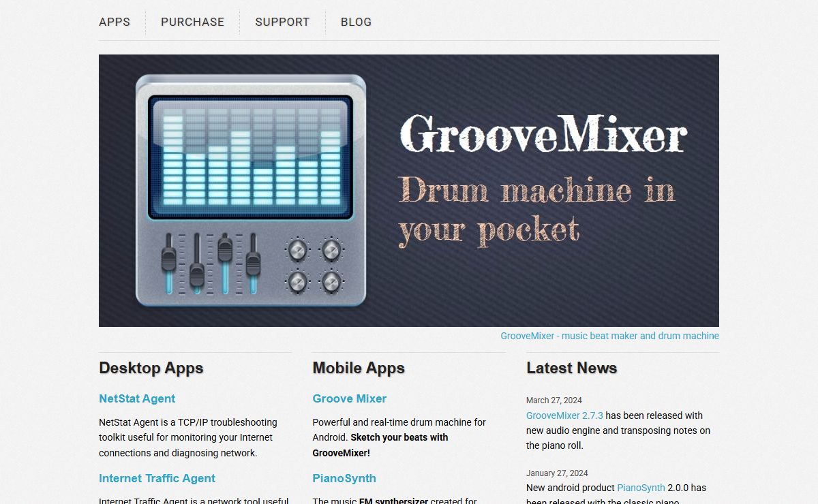Open the Internet Traffic Agent link
The height and width of the screenshot is (504, 818).
click(157, 478)
